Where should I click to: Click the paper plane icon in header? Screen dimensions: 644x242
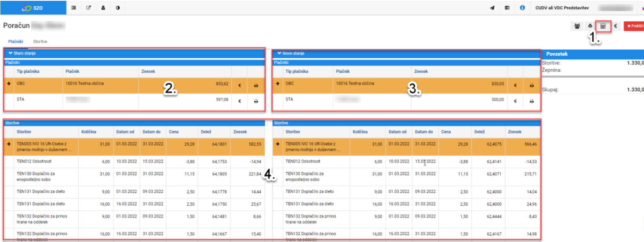pyautogui.click(x=492, y=8)
